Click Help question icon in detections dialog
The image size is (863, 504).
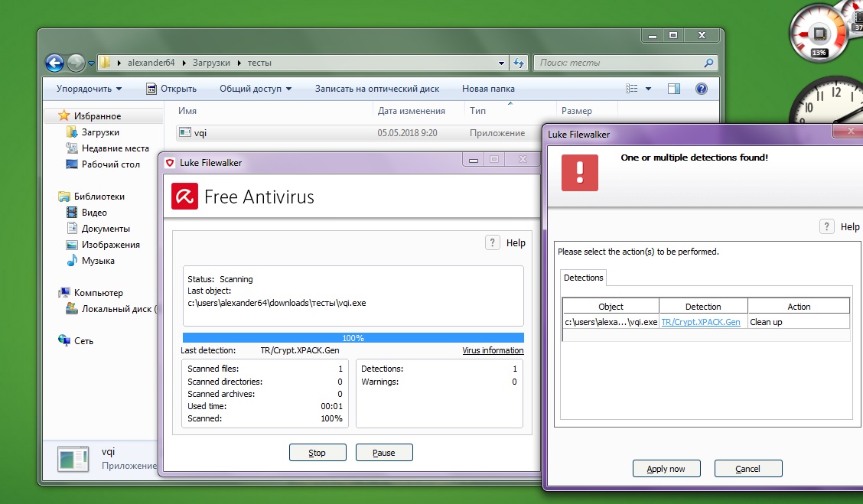coord(827,226)
